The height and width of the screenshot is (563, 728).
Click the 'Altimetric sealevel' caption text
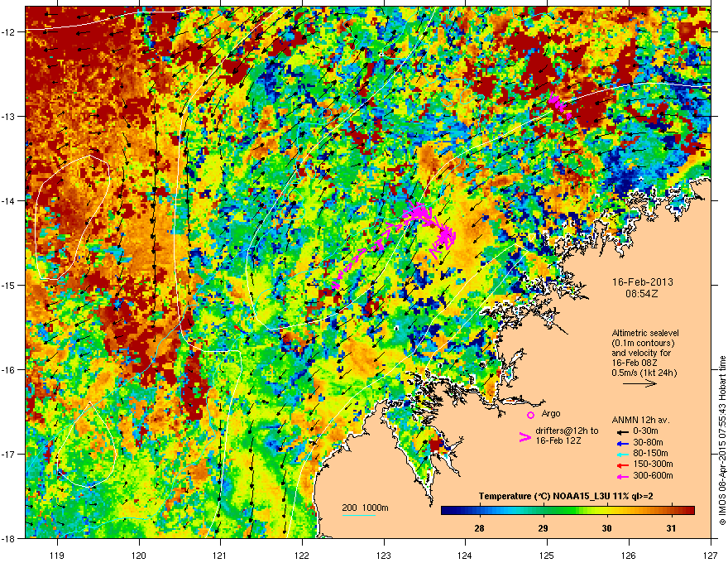(x=645, y=333)
